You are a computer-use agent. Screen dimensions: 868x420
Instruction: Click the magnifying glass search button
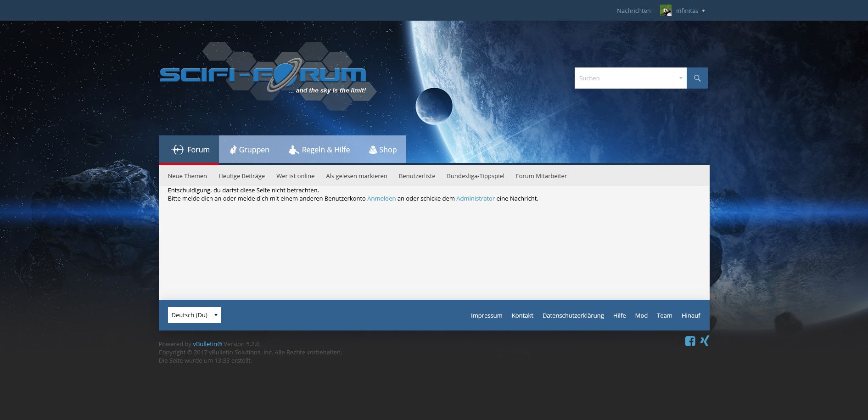[697, 78]
